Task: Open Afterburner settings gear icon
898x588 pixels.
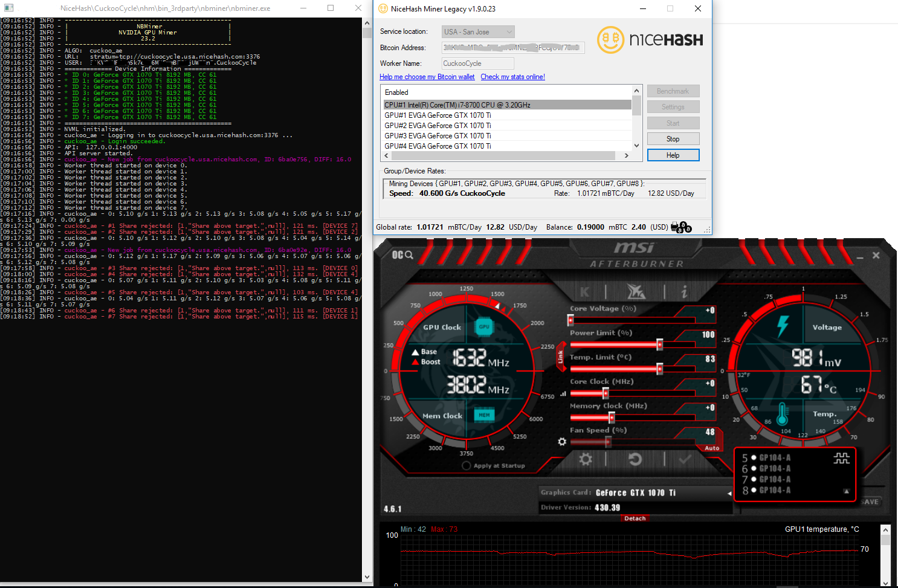Action: click(x=586, y=460)
